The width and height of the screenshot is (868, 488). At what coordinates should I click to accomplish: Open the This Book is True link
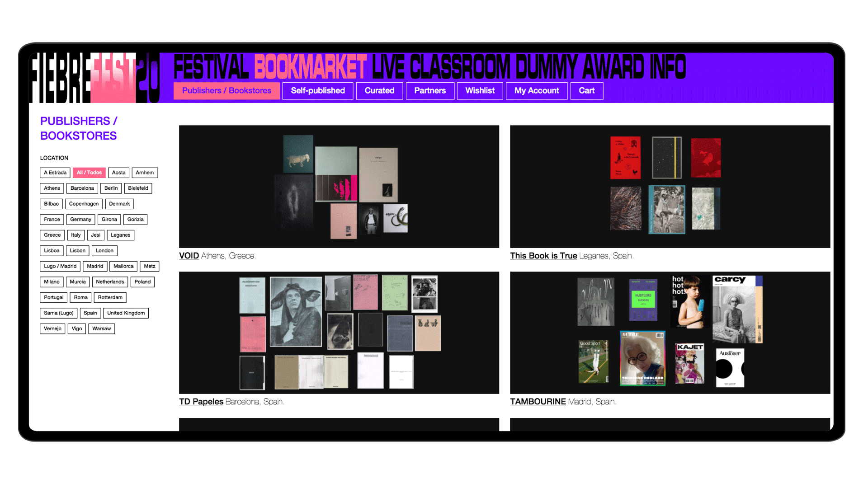coord(543,256)
